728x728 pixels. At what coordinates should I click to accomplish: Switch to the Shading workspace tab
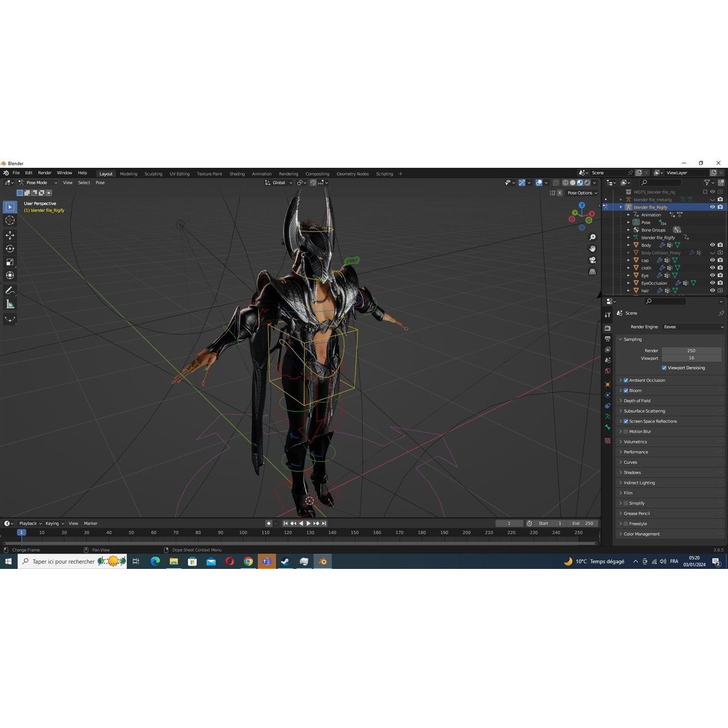237,174
